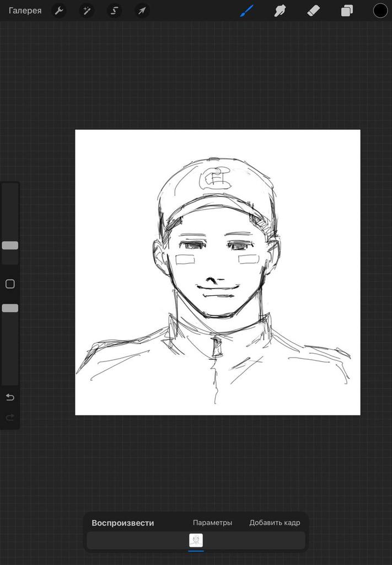Image resolution: width=392 pixels, height=565 pixels.
Task: Select the Smudge tool
Action: click(x=280, y=11)
